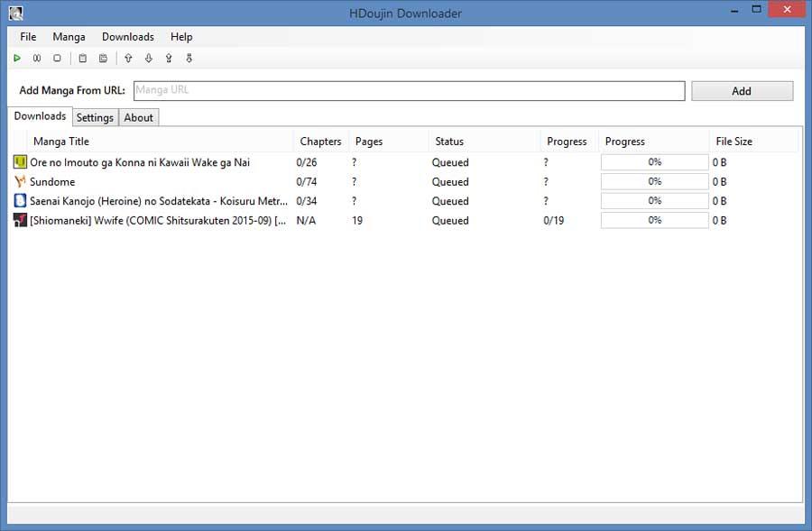Click '0 B' file size in Saenai Kanojo row
The image size is (812, 531).
[x=720, y=201]
